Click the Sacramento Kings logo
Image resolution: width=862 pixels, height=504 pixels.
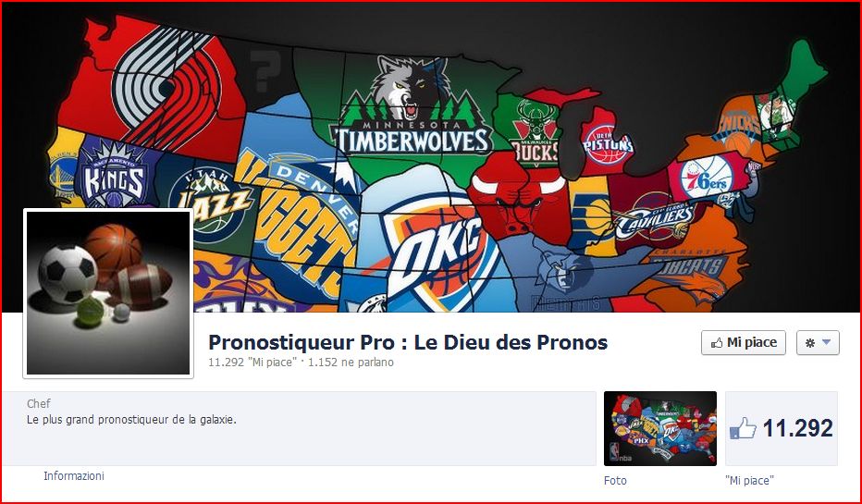115,176
